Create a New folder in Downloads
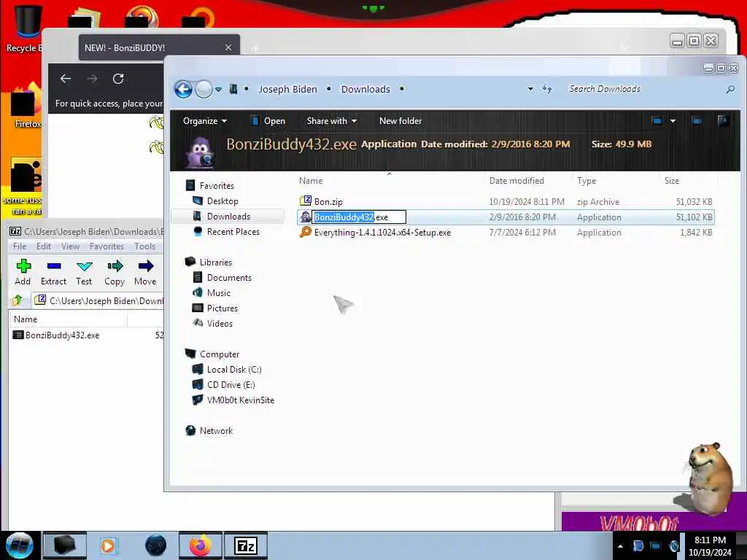Image resolution: width=747 pixels, height=560 pixels. 400,121
